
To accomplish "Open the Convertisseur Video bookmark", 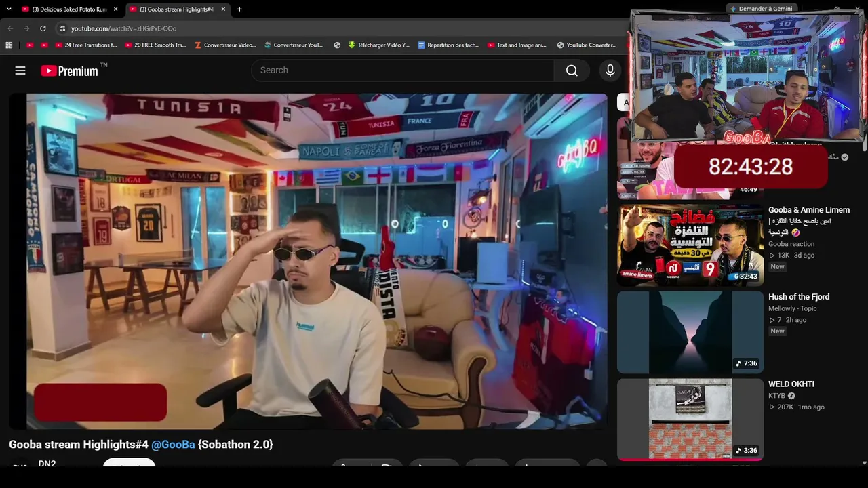I will tap(225, 45).
